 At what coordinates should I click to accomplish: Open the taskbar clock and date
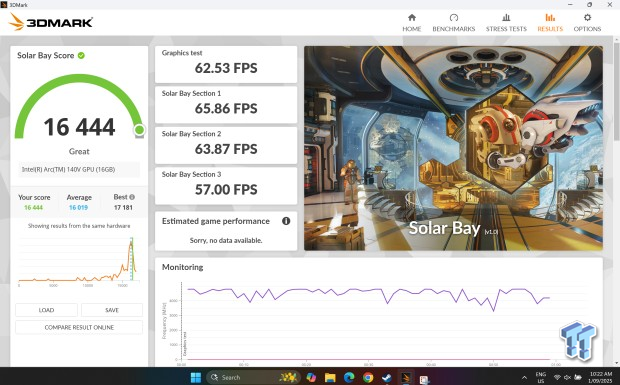[600, 377]
